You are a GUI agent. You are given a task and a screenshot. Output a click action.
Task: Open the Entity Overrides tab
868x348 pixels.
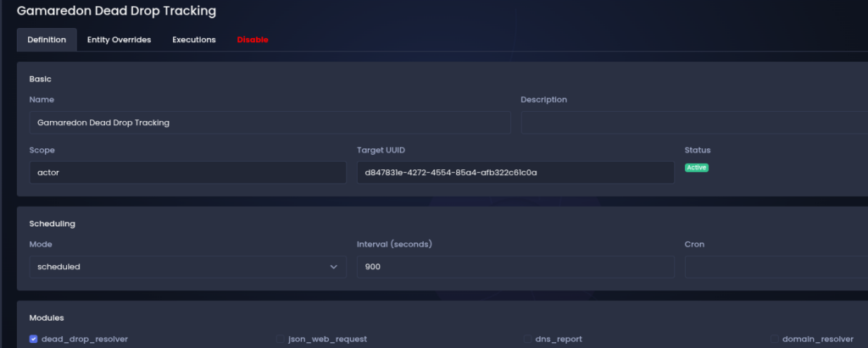coord(119,40)
